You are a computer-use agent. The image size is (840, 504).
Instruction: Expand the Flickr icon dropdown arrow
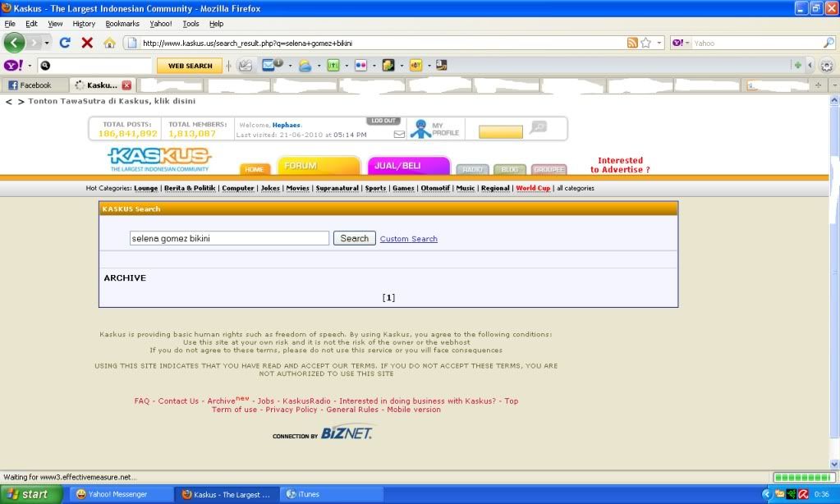click(x=374, y=66)
